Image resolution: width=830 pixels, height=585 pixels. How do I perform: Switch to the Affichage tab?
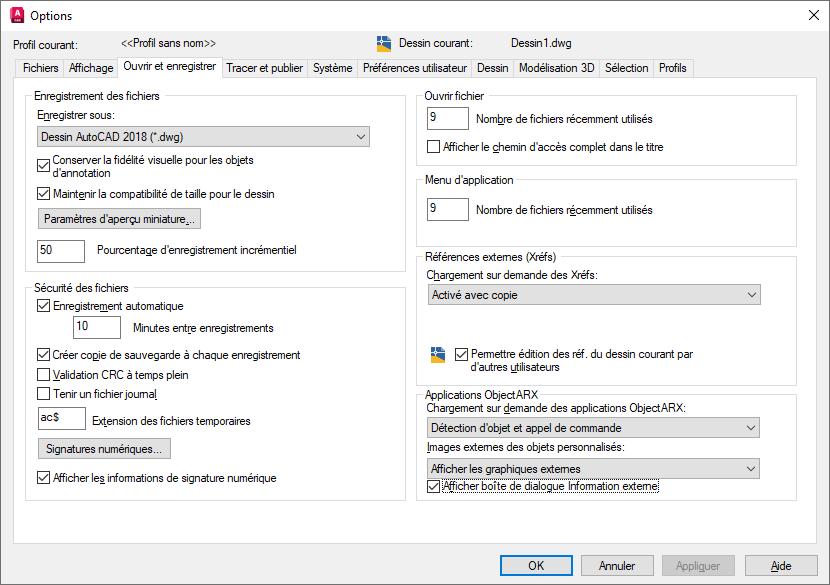point(91,68)
